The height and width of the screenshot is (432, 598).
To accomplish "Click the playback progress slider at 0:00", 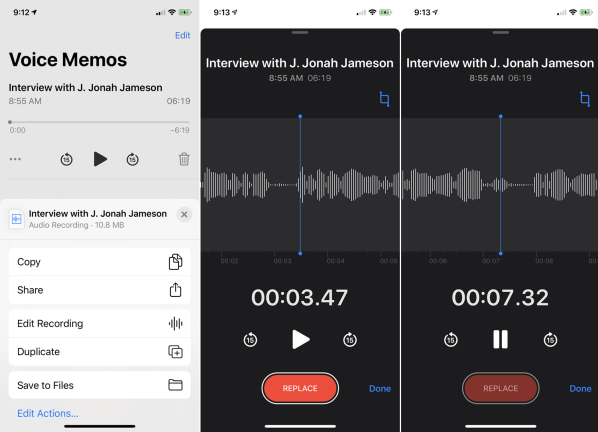I will tap(10, 122).
